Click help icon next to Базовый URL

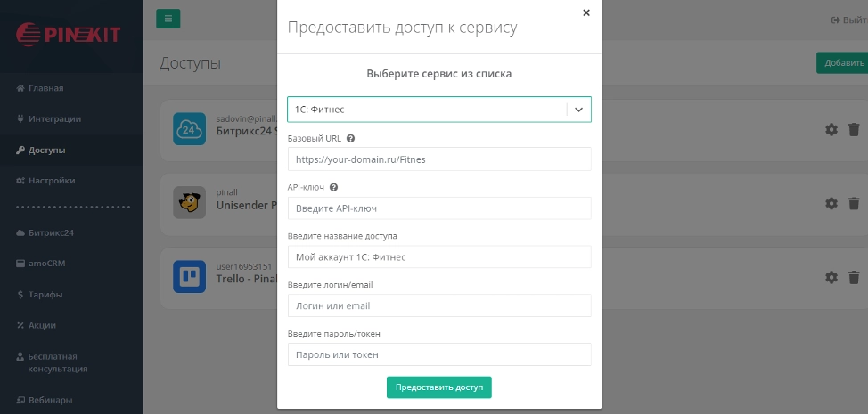coord(350,138)
